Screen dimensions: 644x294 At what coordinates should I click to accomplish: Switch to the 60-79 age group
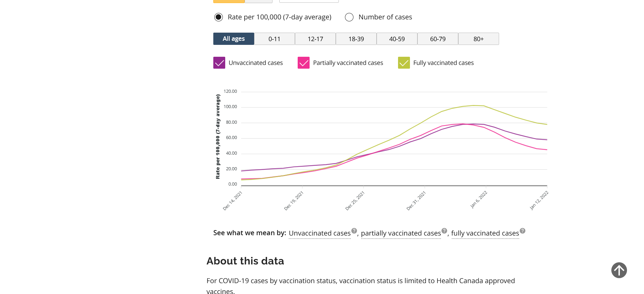[438, 39]
